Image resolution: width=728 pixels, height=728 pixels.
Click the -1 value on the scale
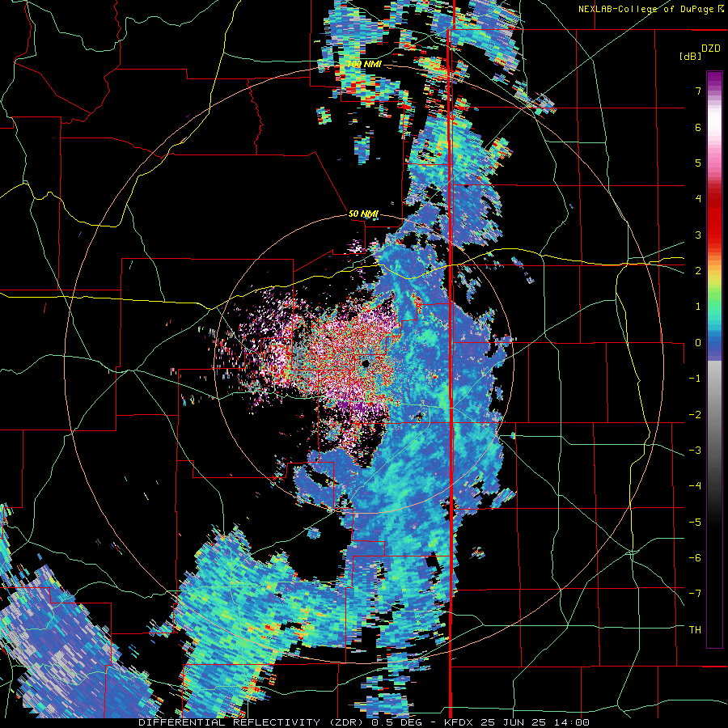(695, 379)
